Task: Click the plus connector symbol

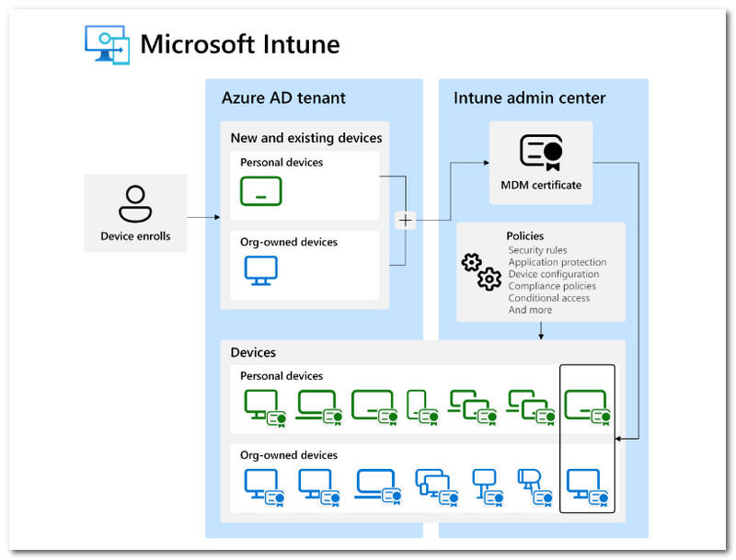Action: tap(406, 220)
